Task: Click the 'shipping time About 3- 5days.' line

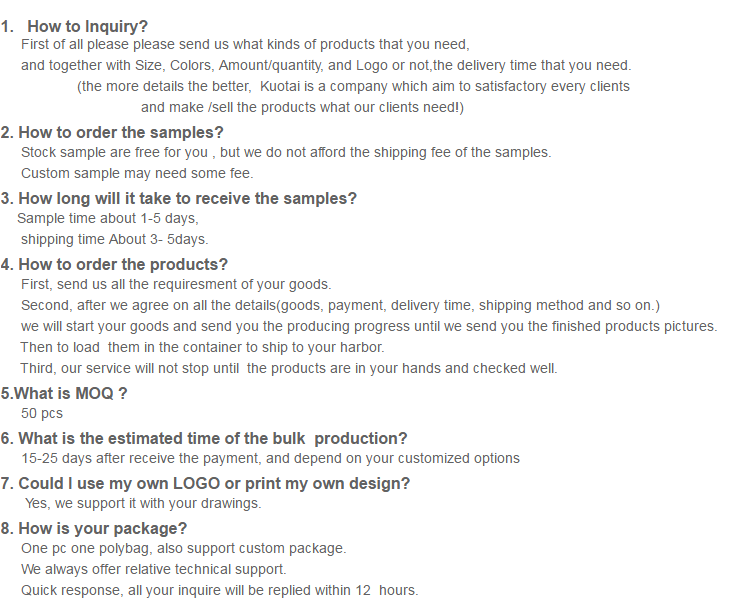Action: 114,239
